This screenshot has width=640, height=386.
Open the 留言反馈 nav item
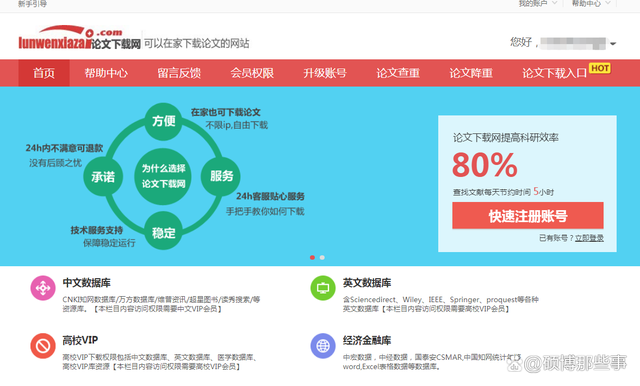(179, 73)
